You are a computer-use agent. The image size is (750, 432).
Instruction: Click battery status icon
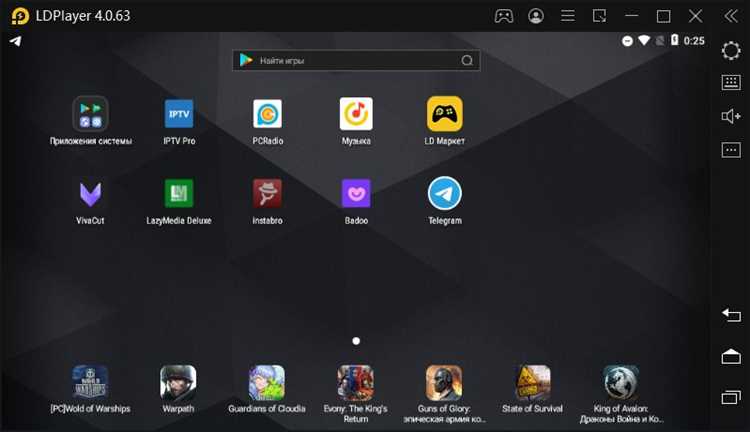click(674, 40)
